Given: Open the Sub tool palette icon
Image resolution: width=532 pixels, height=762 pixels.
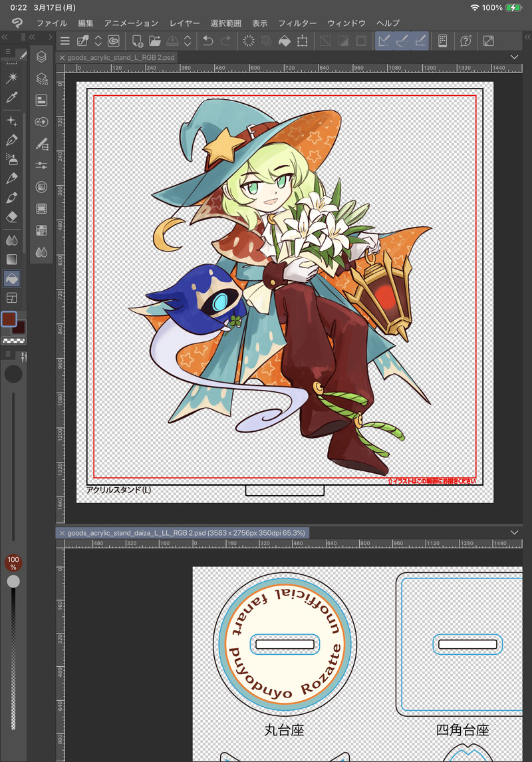Looking at the screenshot, I should (x=41, y=144).
